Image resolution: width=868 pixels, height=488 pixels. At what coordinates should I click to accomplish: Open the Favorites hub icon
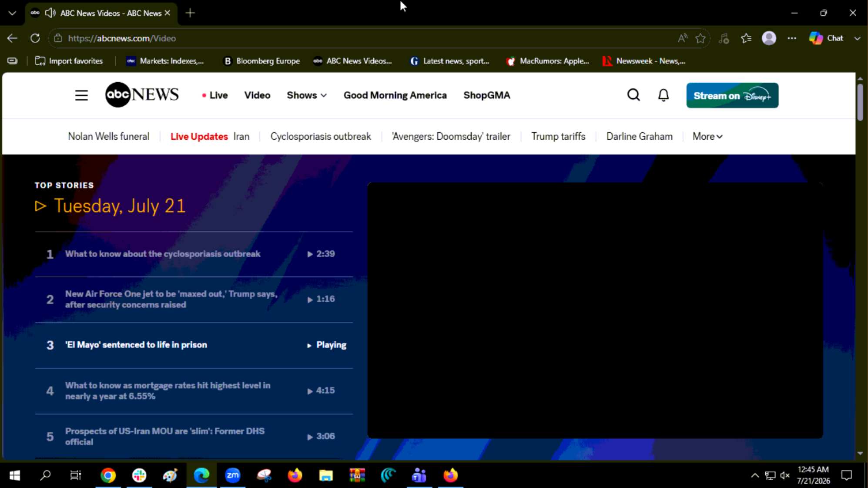point(746,38)
